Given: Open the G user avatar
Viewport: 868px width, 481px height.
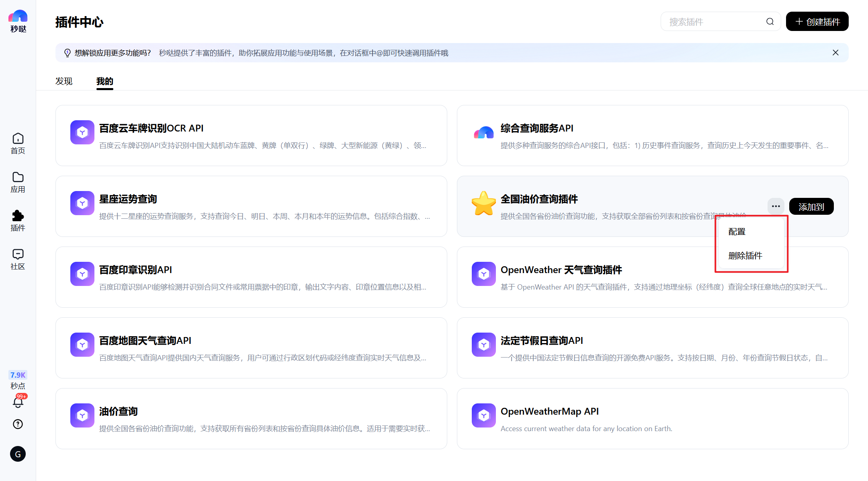Looking at the screenshot, I should (x=18, y=454).
